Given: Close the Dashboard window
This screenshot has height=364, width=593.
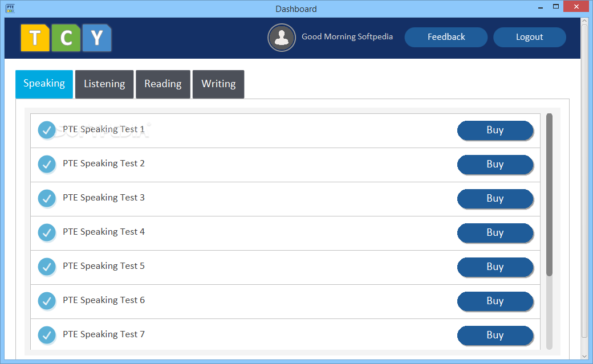Looking at the screenshot, I should 576,6.
